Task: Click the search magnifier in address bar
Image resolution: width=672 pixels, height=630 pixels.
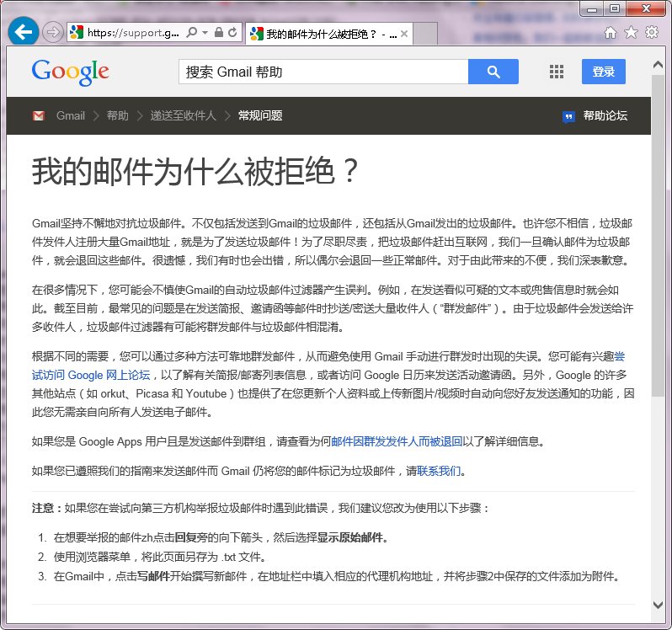Action: click(191, 33)
